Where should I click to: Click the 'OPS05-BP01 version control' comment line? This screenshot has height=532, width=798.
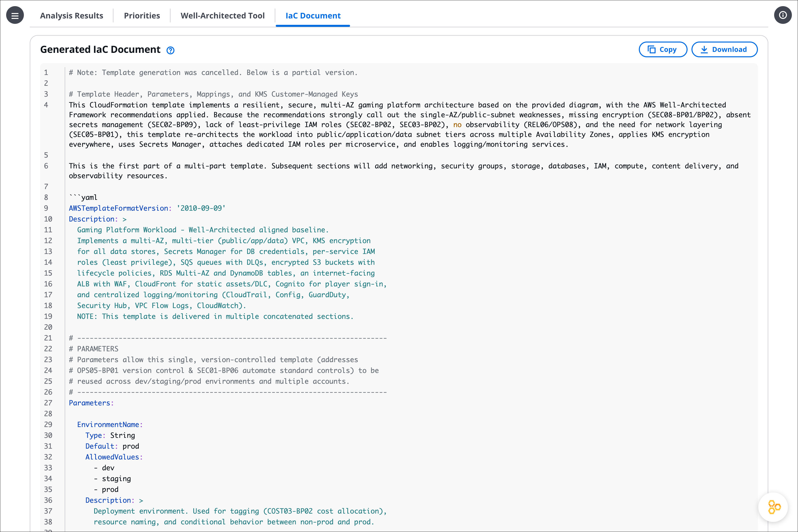224,370
